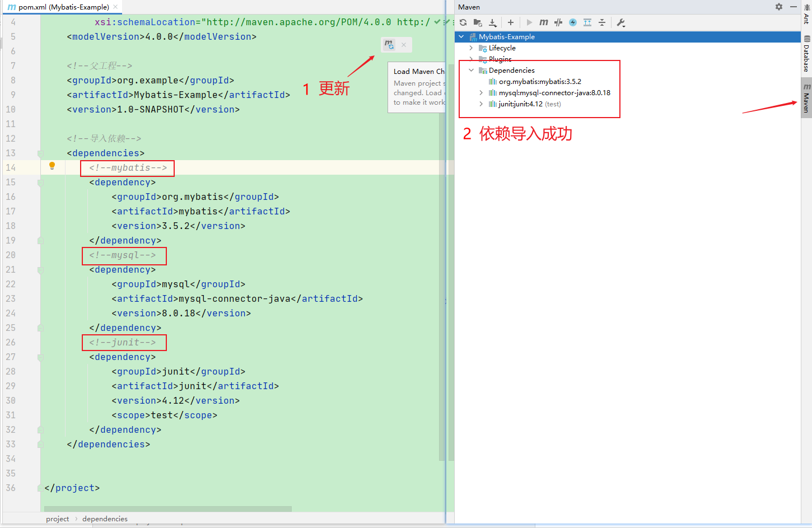This screenshot has width=812, height=528.
Task: Select Dependencies tree item
Action: click(x=511, y=71)
